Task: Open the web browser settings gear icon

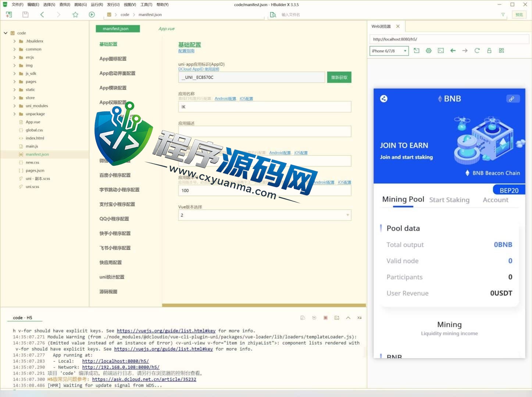Action: click(x=429, y=51)
